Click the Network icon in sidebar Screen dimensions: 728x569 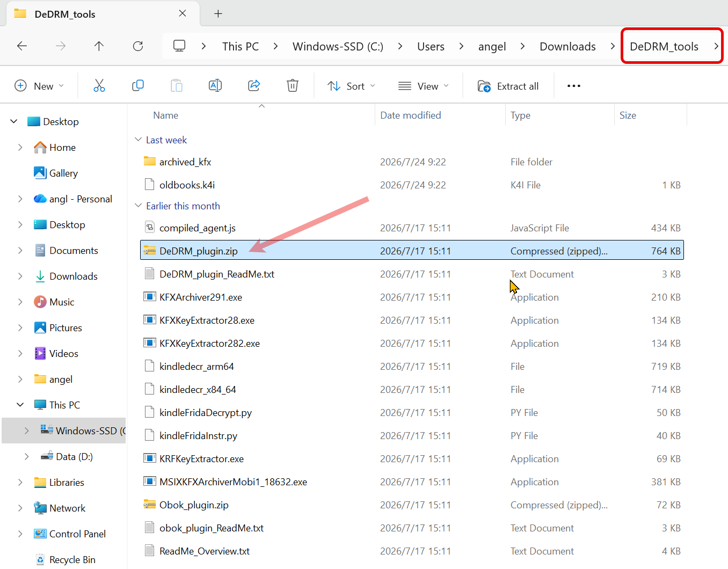click(x=40, y=508)
